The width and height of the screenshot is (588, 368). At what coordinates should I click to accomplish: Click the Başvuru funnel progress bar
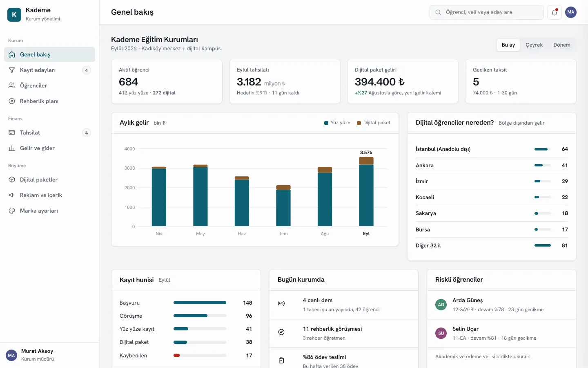tap(200, 303)
